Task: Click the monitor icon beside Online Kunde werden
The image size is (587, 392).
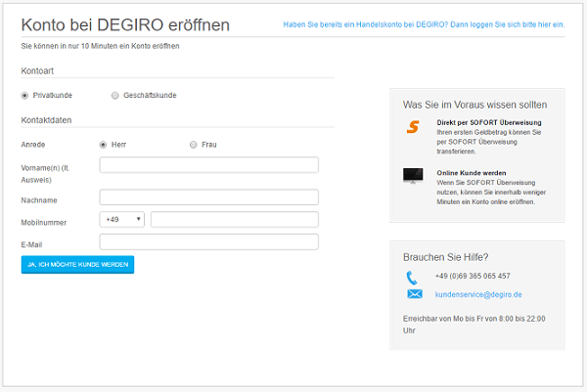Action: (x=413, y=176)
